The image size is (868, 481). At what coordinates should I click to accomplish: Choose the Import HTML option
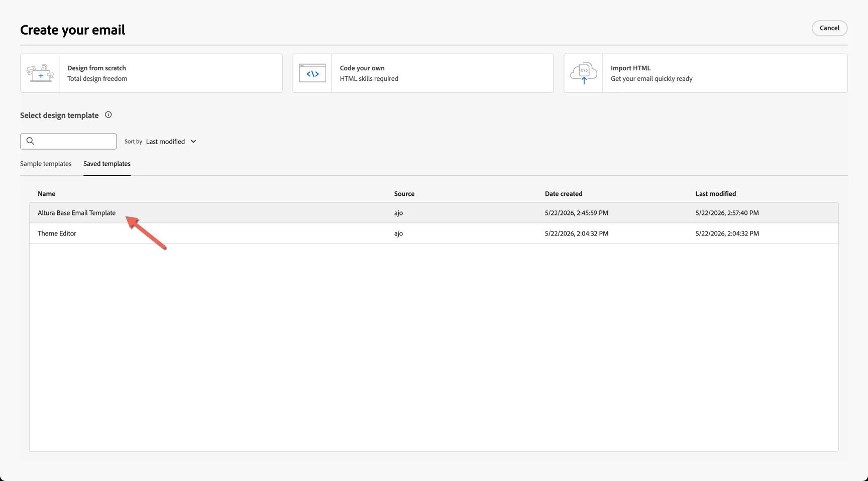click(705, 73)
